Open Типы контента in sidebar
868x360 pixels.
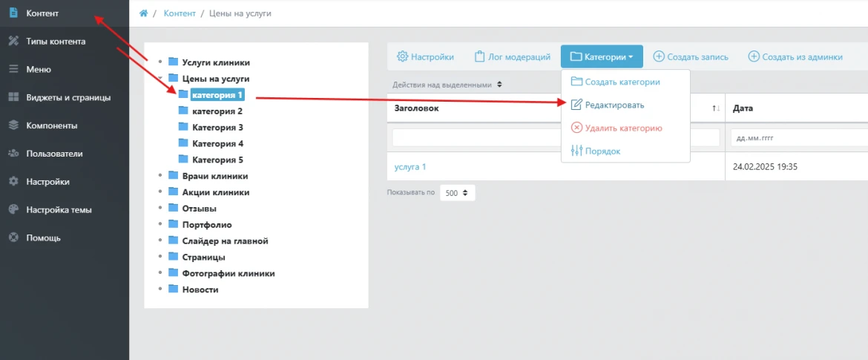55,42
